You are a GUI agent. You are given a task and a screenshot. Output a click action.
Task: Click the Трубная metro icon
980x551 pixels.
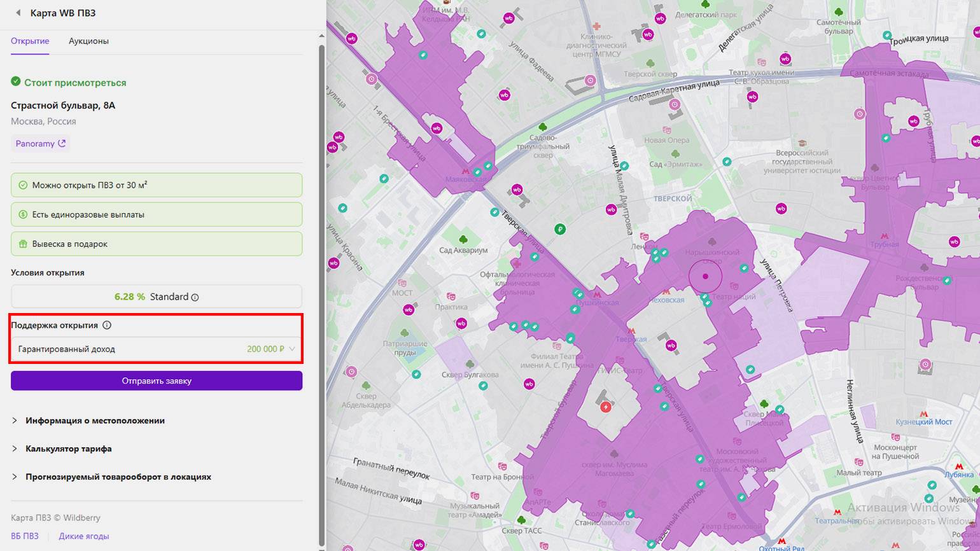click(x=885, y=237)
